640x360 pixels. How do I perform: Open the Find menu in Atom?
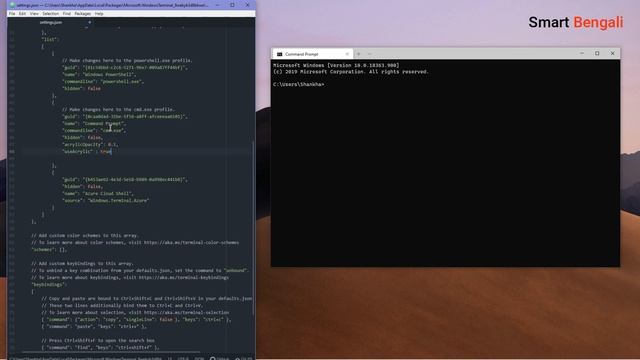coord(67,13)
